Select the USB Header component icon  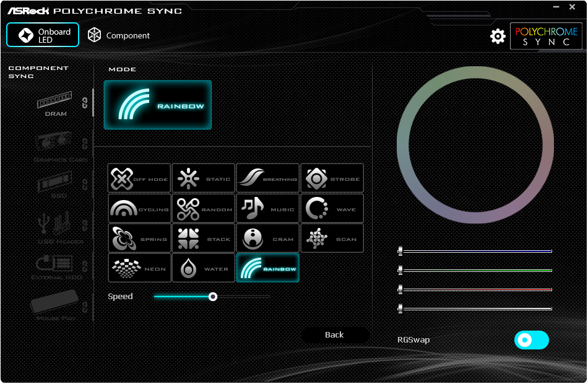point(59,228)
